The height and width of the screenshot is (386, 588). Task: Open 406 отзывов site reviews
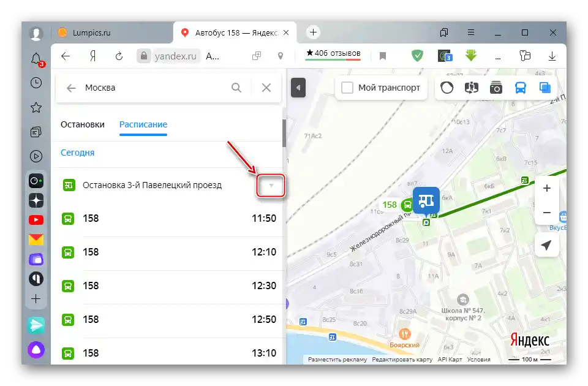[x=333, y=53]
